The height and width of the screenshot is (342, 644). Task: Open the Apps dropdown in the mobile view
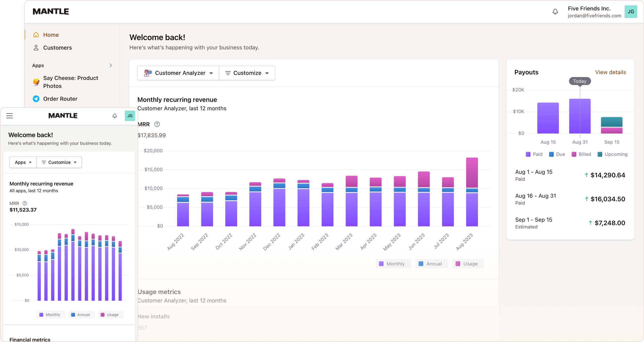[23, 162]
